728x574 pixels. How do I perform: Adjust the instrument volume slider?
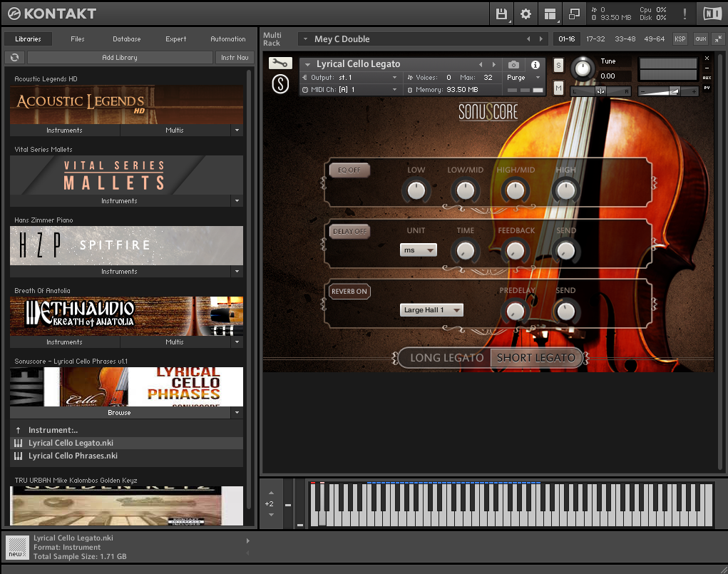click(667, 91)
